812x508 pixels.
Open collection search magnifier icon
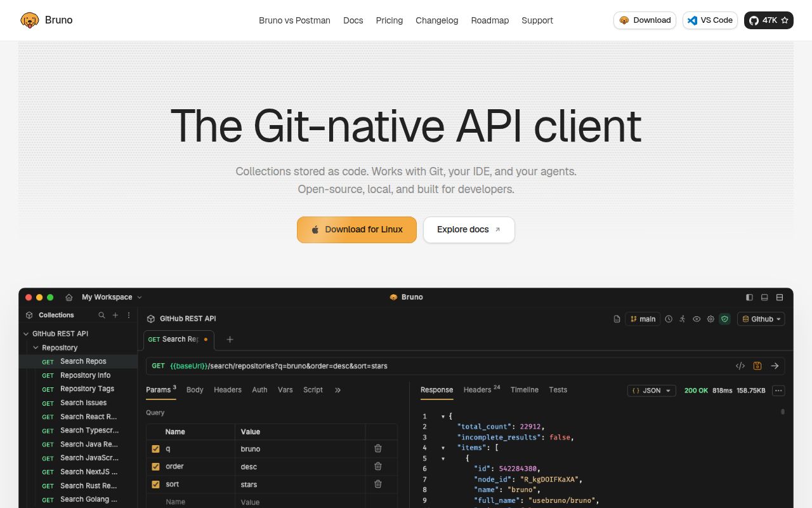tap(101, 315)
